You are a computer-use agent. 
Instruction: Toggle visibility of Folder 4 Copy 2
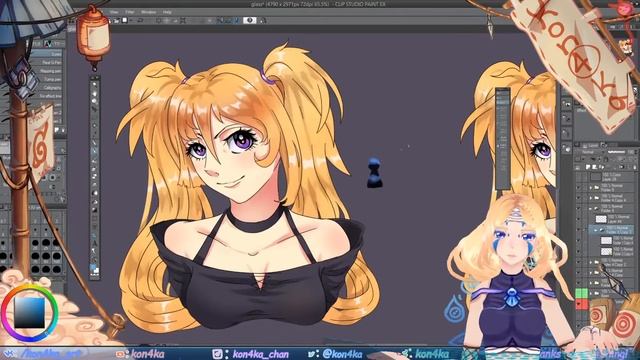click(x=578, y=262)
